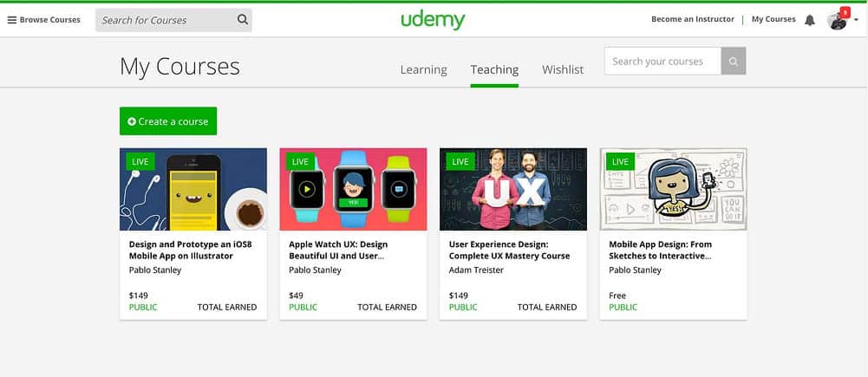Image resolution: width=868 pixels, height=377 pixels.
Task: Go to My Courses in the top navigation
Action: coord(773,19)
